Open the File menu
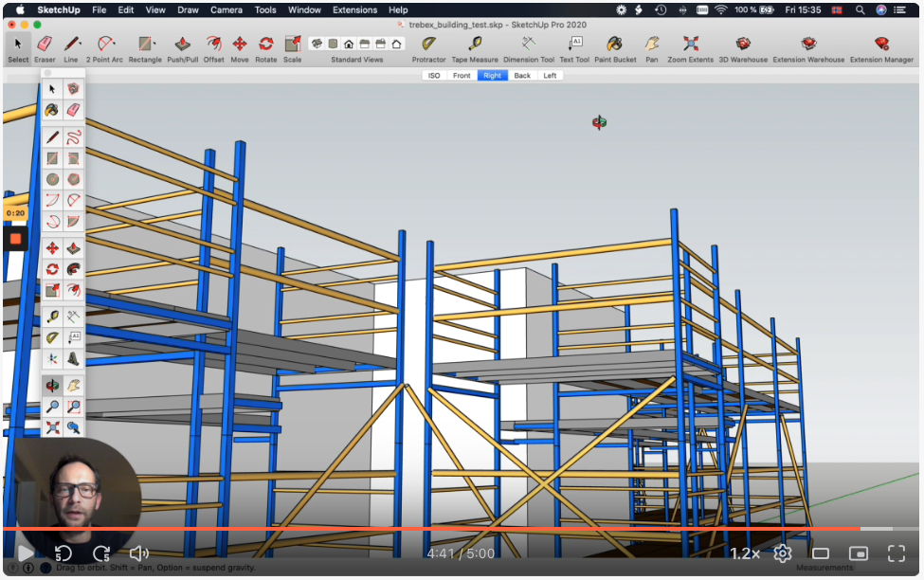924x580 pixels. click(x=99, y=10)
